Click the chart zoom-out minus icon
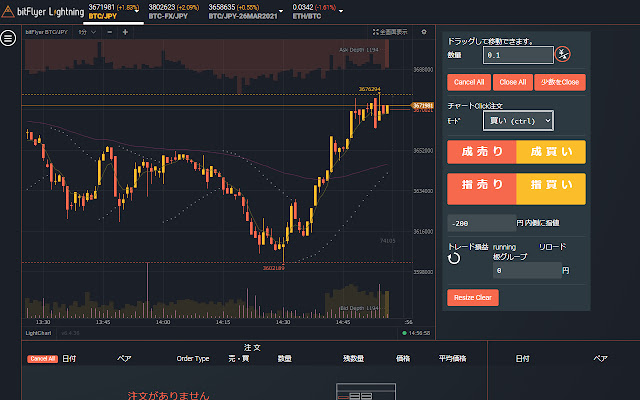This screenshot has height=400, width=640. click(109, 32)
